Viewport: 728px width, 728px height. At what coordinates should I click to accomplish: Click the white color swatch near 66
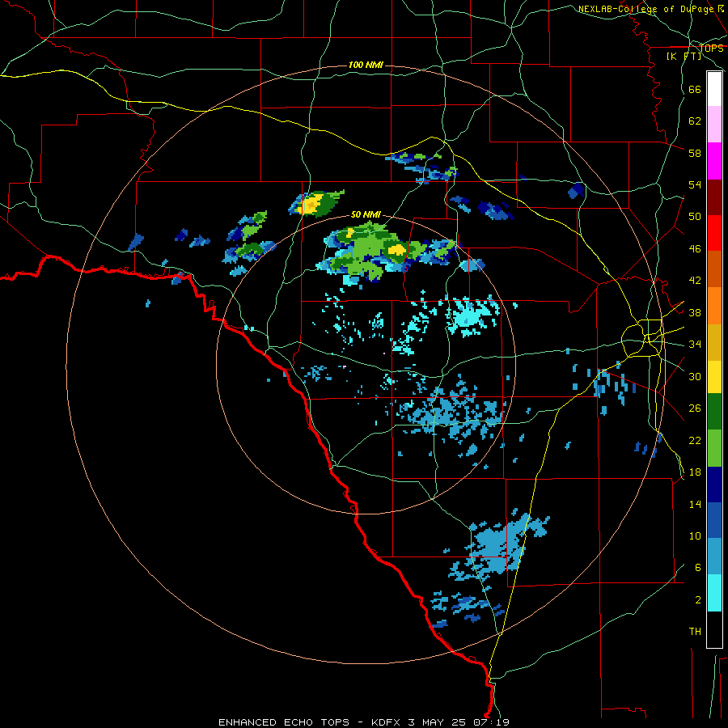[714, 89]
